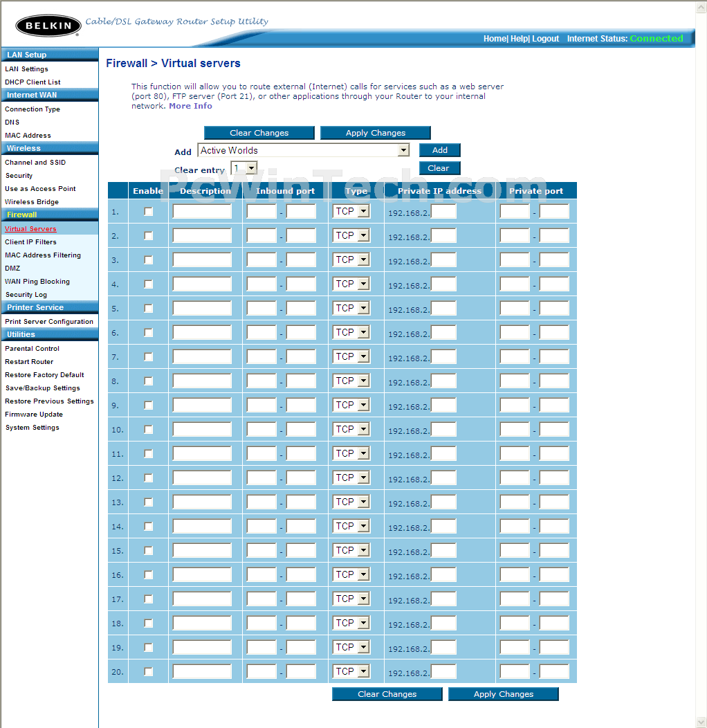Image resolution: width=707 pixels, height=728 pixels.
Task: Go to MAC Address Filtering
Action: click(43, 255)
